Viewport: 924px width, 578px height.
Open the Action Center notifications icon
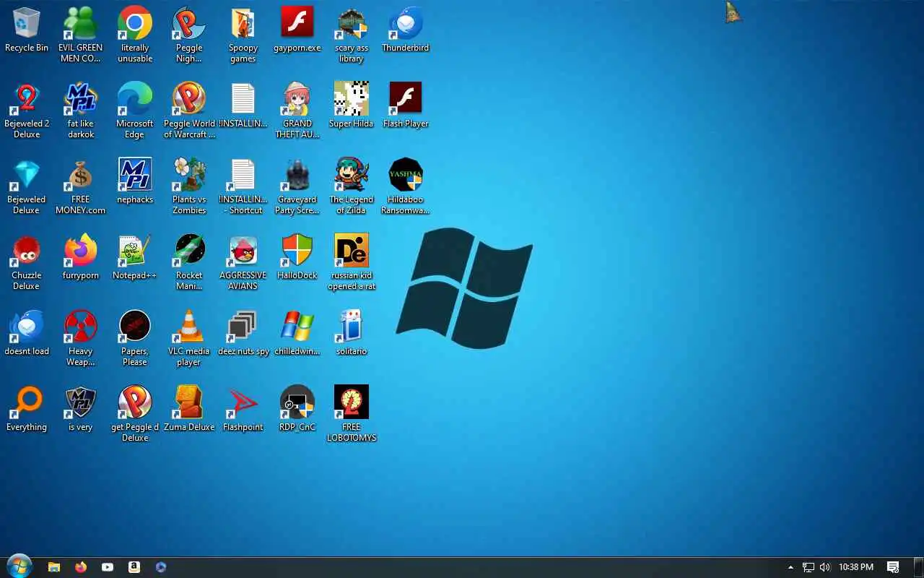[x=893, y=567]
